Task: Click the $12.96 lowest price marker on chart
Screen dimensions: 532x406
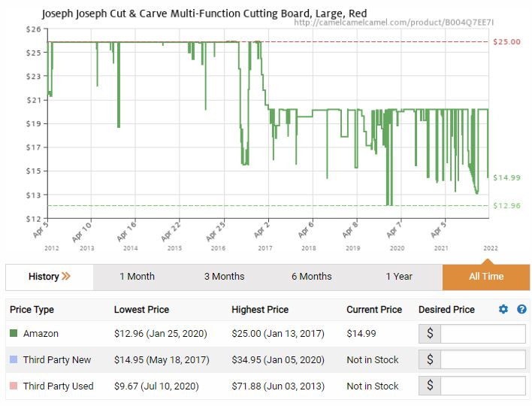Action: coord(506,206)
